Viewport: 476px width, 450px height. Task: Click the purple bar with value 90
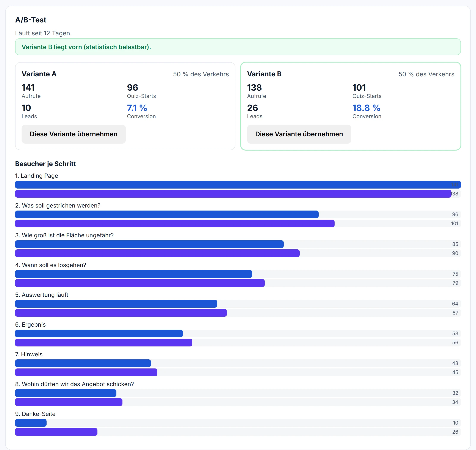point(157,253)
